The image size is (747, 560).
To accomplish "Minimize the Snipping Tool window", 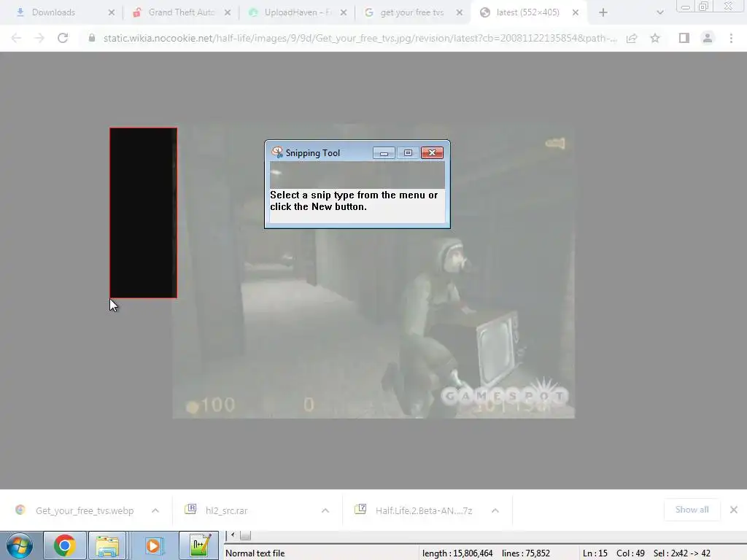I will point(384,153).
